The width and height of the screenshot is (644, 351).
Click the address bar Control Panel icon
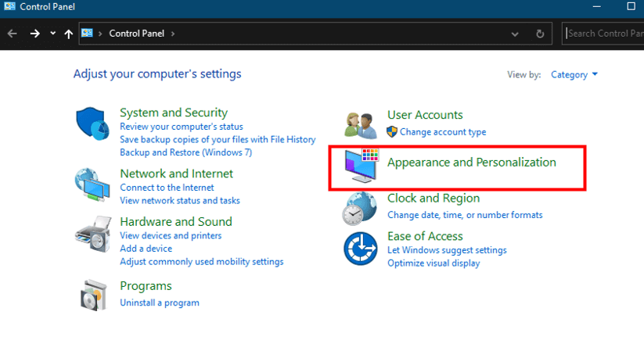pos(87,33)
